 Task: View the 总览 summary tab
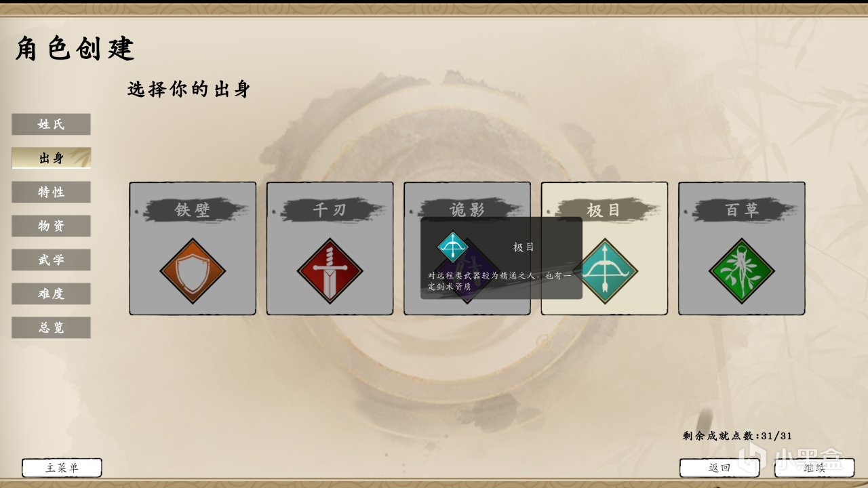[51, 327]
